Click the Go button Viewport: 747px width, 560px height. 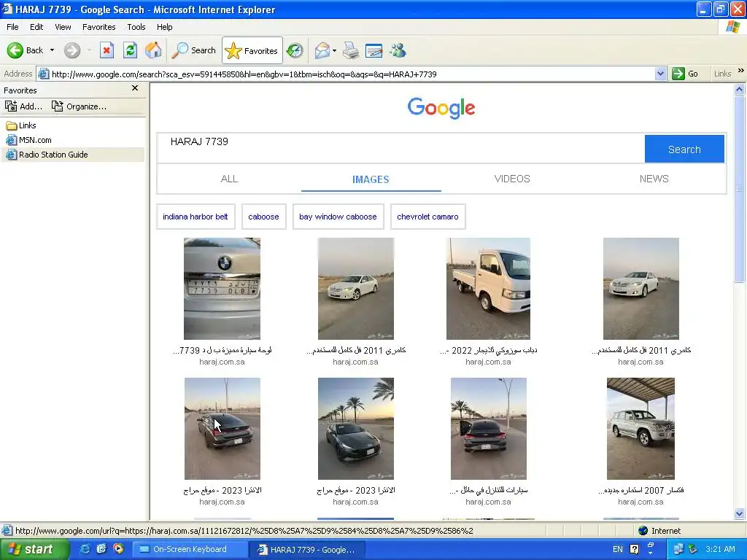pos(685,74)
